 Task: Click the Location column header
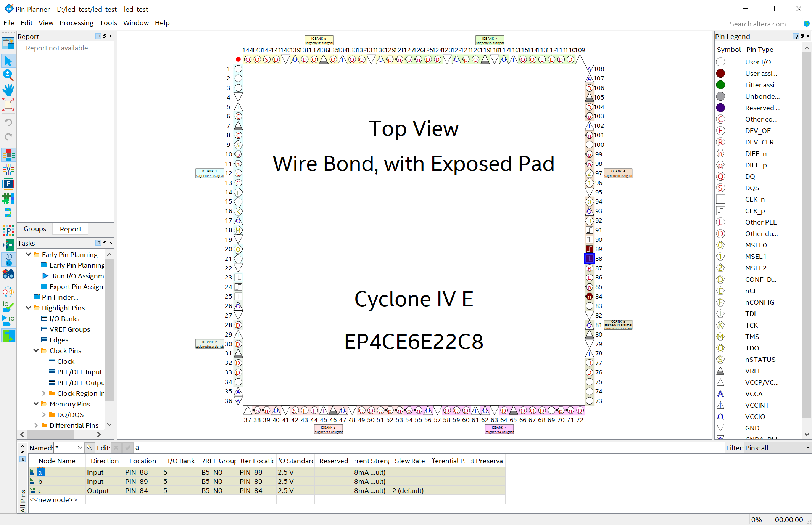(x=143, y=461)
